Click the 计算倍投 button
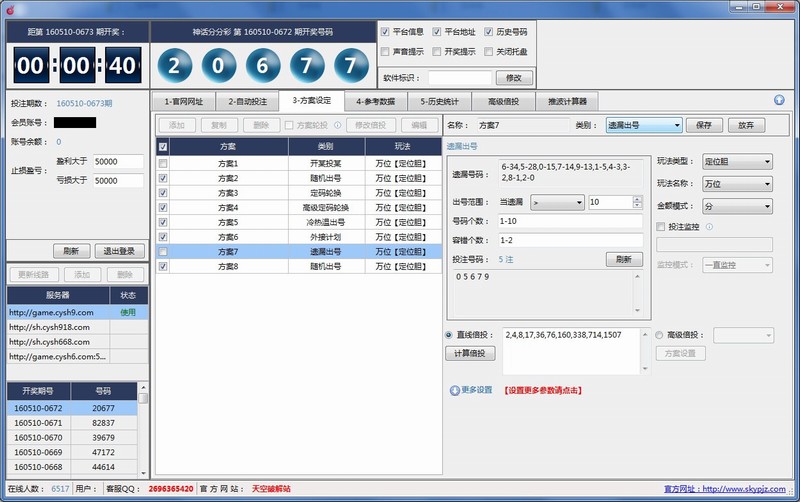The width and height of the screenshot is (800, 502). (x=469, y=353)
